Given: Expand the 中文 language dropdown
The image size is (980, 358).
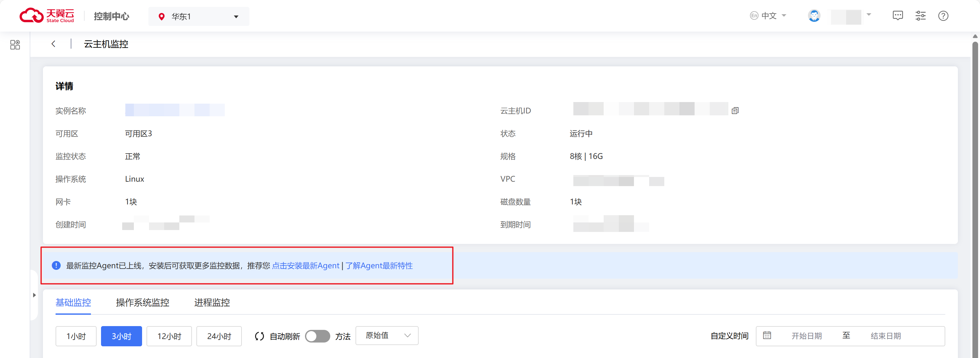Looking at the screenshot, I should click(768, 15).
